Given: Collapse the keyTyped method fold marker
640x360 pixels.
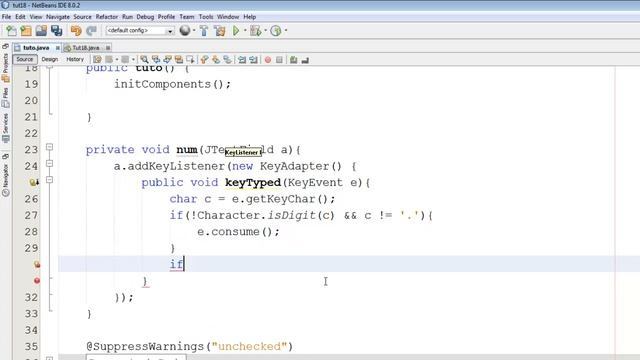Looking at the screenshot, I should tap(49, 180).
